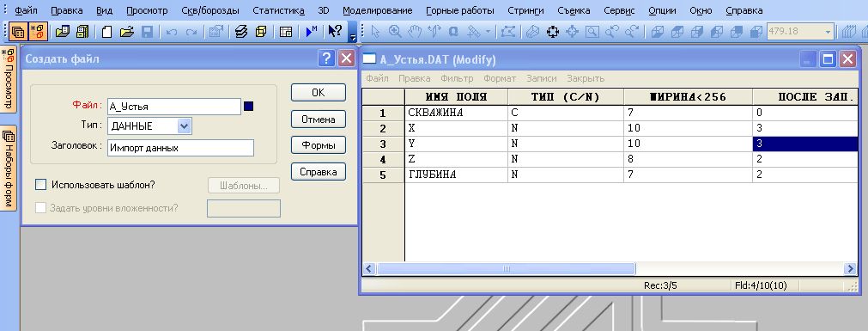
Task: Click the greyed properties icon after redo
Action: point(215,32)
